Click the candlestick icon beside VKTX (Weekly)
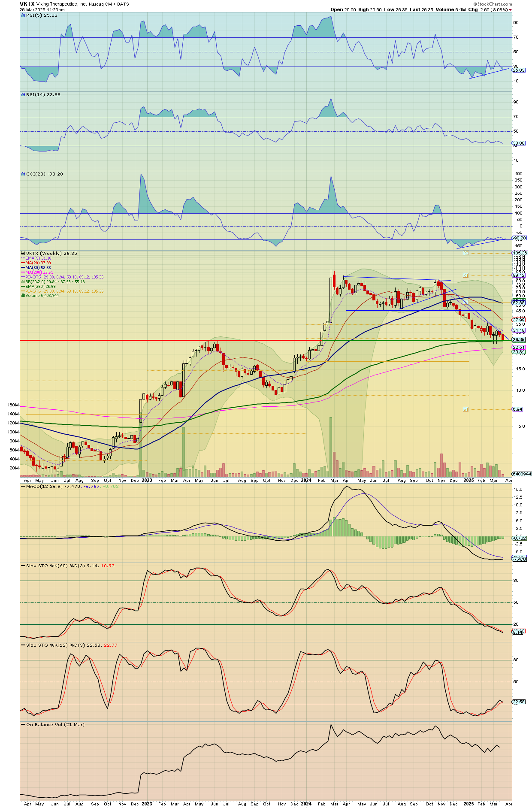Viewport: 532px width, 808px height. tap(23, 254)
